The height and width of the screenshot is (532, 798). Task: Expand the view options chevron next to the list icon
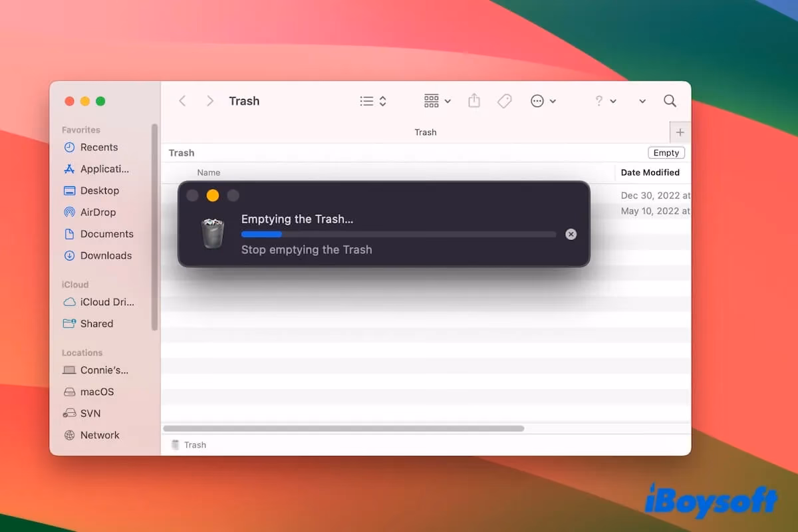tap(382, 100)
